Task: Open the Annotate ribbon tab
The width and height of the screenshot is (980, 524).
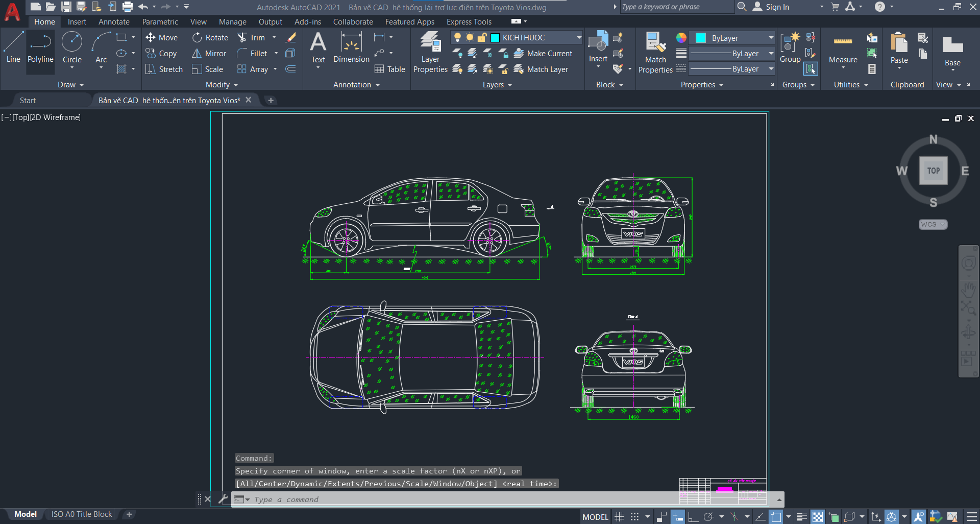Action: click(114, 21)
